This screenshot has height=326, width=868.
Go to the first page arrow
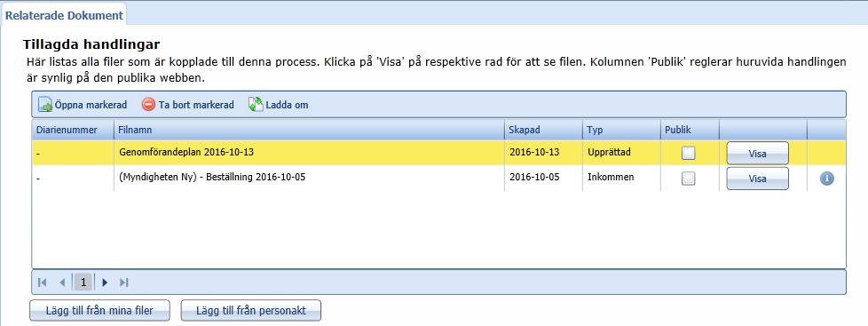43,282
